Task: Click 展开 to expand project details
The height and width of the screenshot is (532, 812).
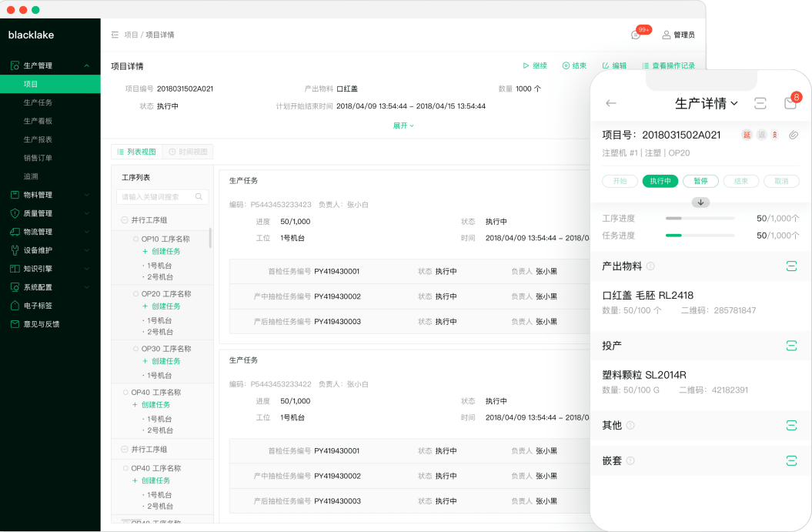Action: pos(403,125)
